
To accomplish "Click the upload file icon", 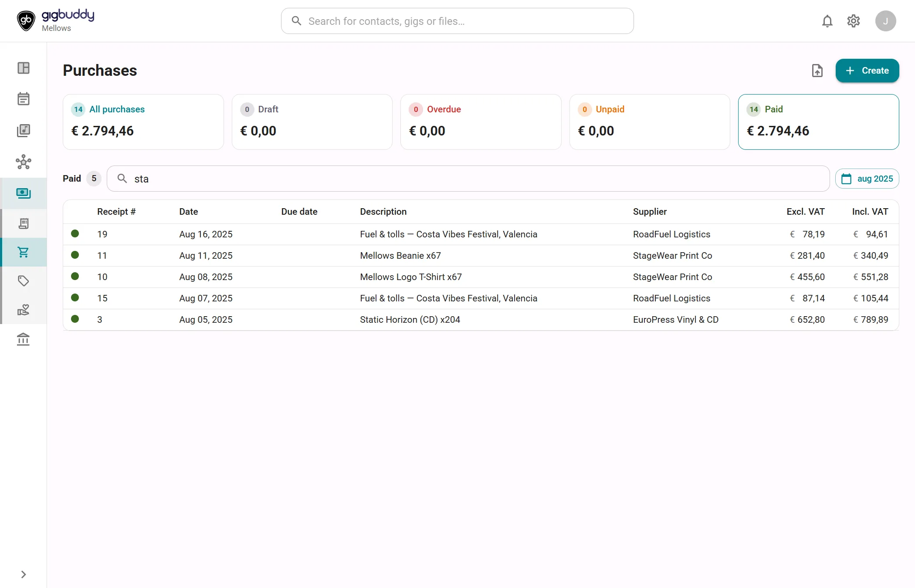I will [x=817, y=71].
